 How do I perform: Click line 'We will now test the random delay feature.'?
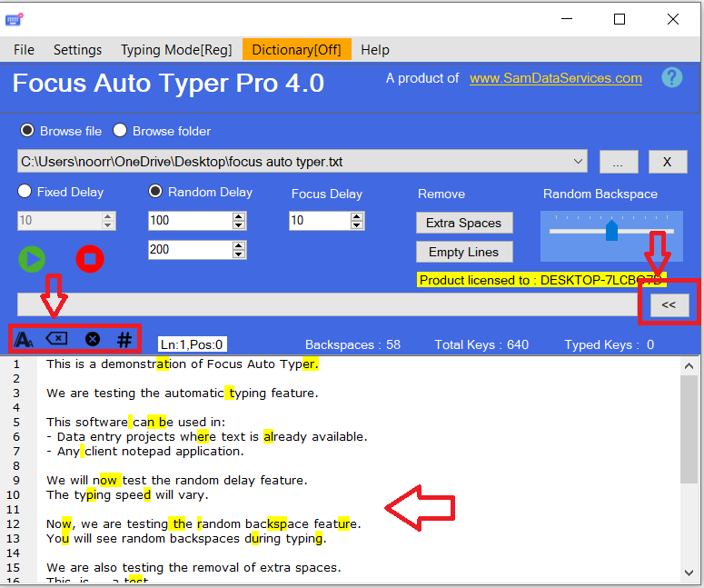177,480
